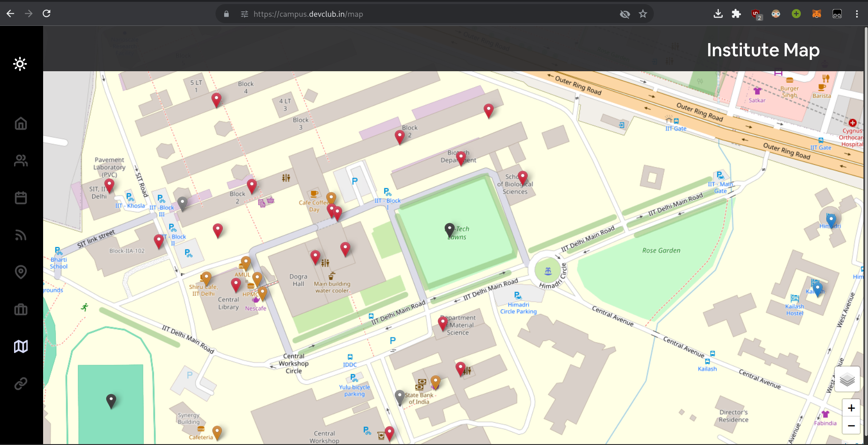Image resolution: width=868 pixels, height=445 pixels.
Task: Click the location pin sidebar icon
Action: coord(21,272)
